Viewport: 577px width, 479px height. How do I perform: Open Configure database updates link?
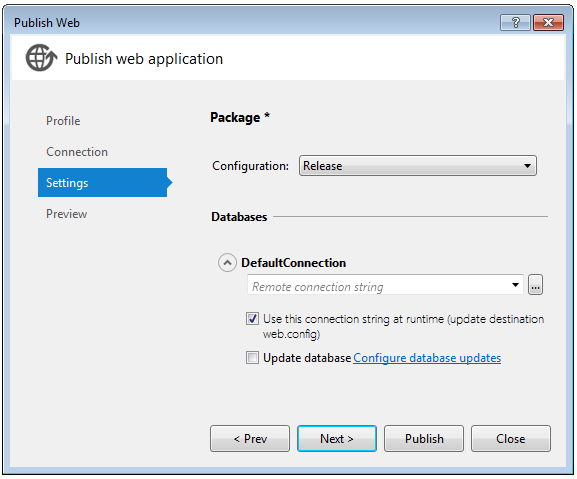coord(427,358)
